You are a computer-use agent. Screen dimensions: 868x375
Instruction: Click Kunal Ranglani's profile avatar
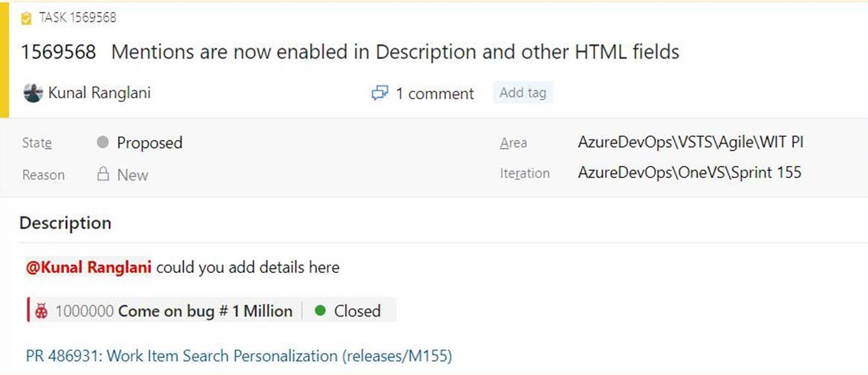32,92
